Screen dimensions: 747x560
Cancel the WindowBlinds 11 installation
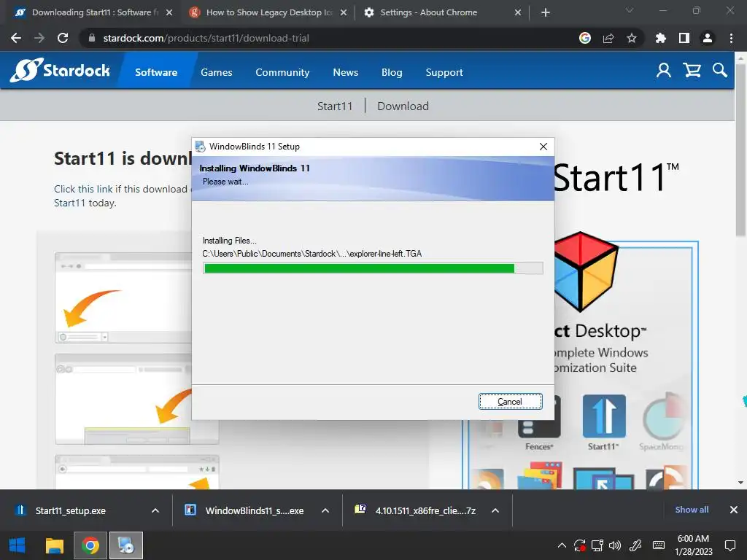510,402
